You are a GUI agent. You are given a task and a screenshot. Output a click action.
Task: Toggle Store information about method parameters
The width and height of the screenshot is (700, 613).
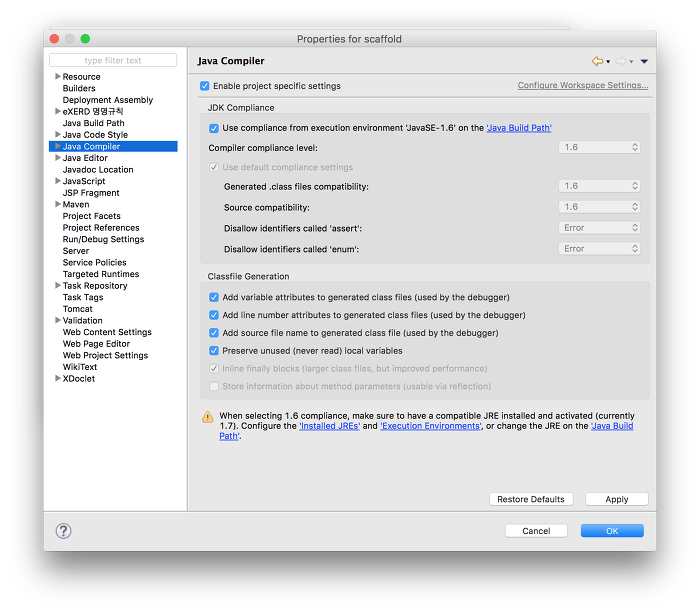coord(214,386)
